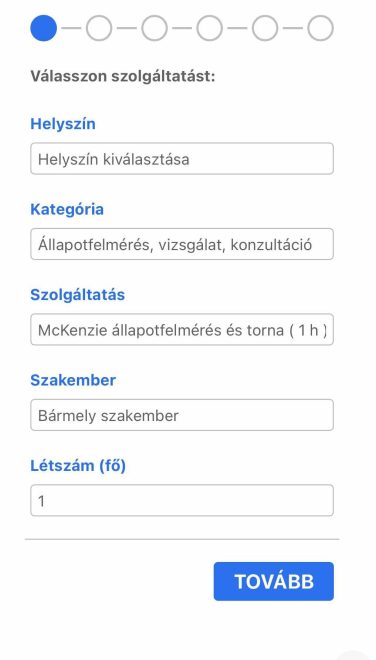Select the fourth step circle

tap(209, 28)
